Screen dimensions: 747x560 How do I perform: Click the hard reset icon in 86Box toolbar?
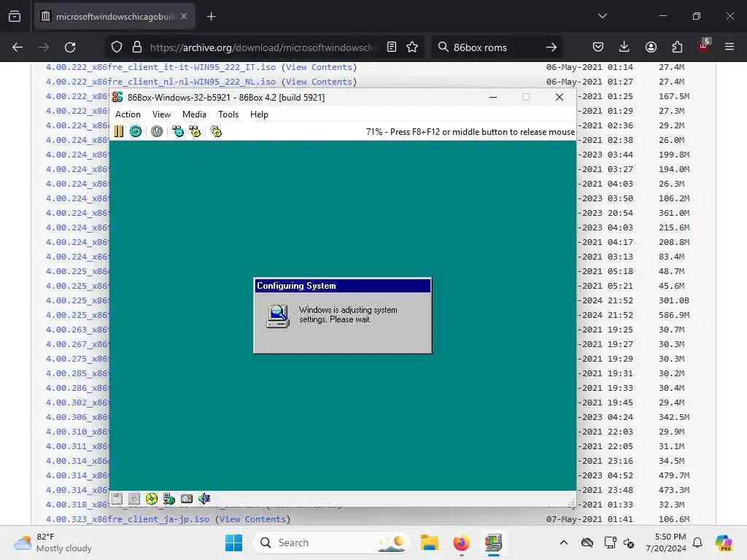(x=136, y=131)
